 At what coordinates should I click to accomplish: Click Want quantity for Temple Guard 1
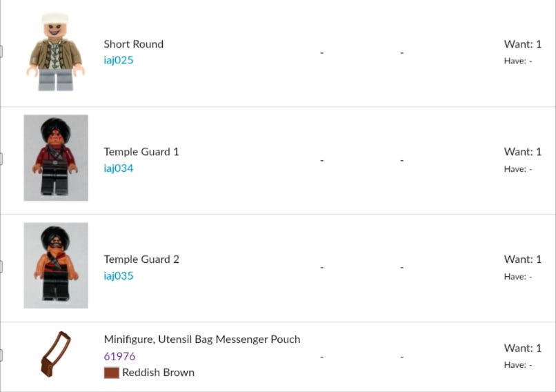[x=522, y=152]
